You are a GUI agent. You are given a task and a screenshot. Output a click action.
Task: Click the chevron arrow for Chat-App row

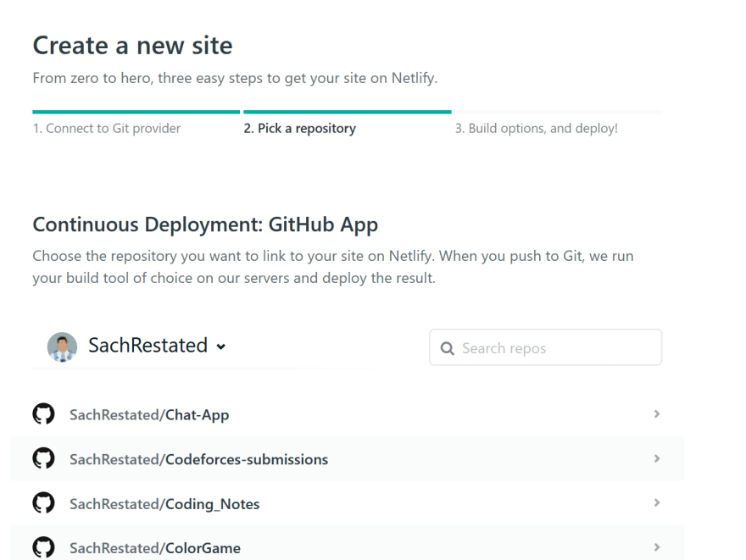tap(656, 414)
